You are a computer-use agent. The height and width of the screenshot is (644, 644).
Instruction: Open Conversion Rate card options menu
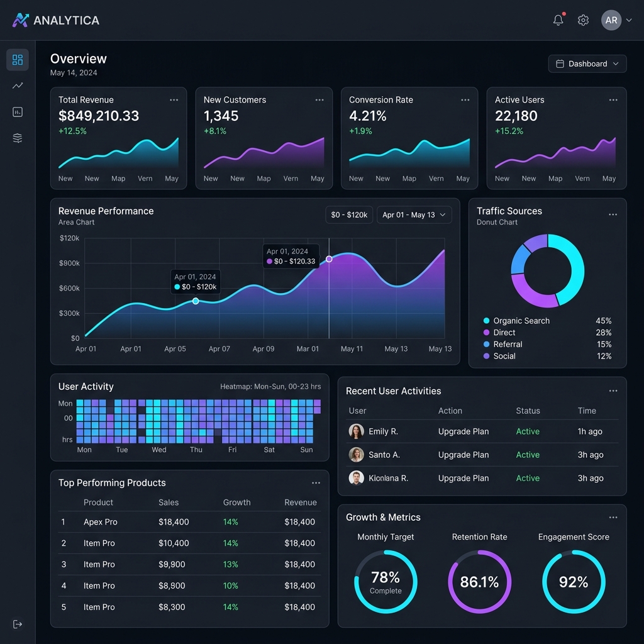[465, 100]
